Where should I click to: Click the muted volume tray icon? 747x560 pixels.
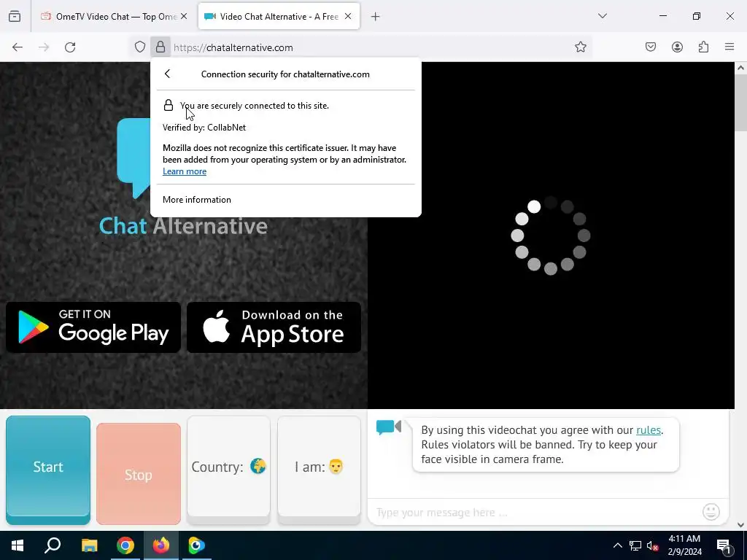click(653, 545)
